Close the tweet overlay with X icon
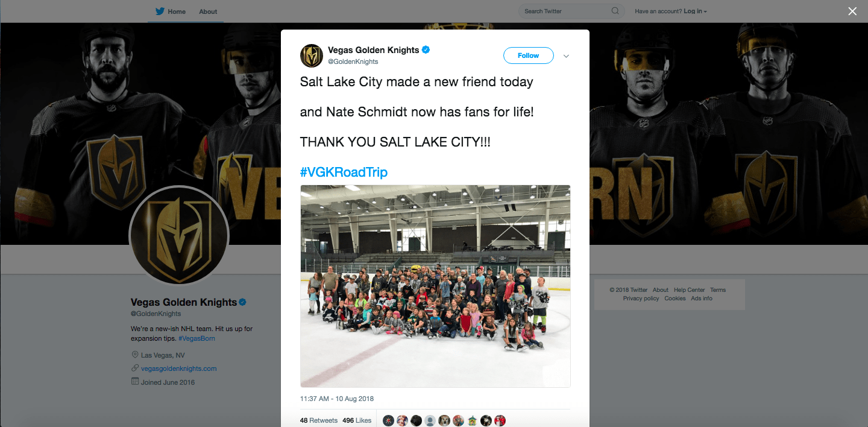Screen dimensions: 868x427 click(852, 11)
